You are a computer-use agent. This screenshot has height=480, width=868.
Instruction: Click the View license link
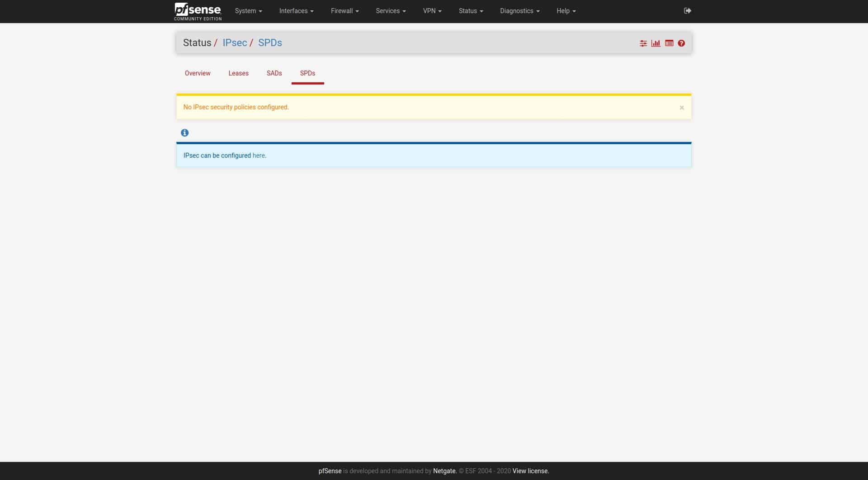pyautogui.click(x=530, y=471)
